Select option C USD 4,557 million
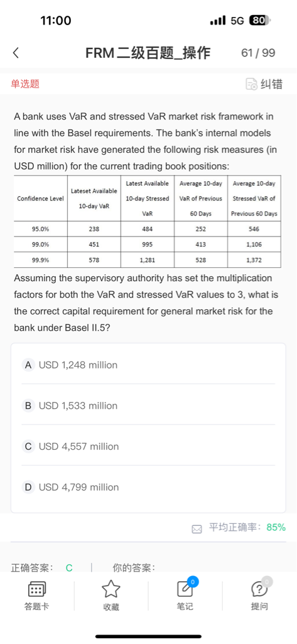This screenshot has height=644, width=297. [x=148, y=446]
